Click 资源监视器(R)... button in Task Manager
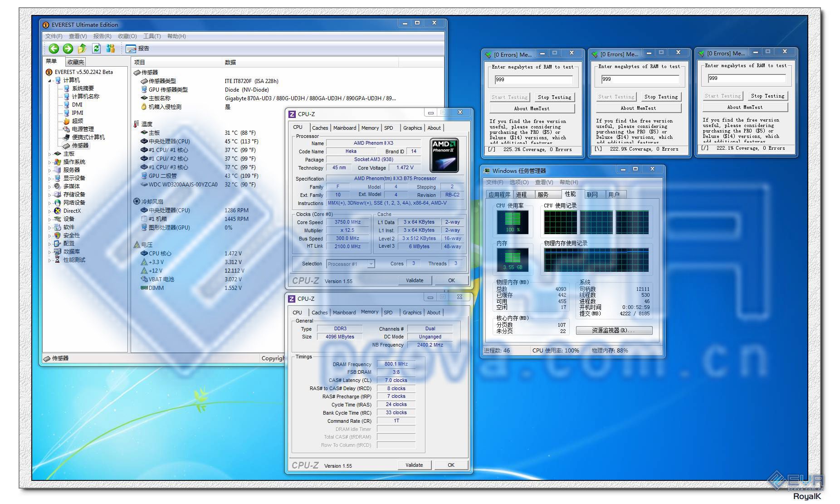This screenshot has width=840, height=504. (614, 331)
